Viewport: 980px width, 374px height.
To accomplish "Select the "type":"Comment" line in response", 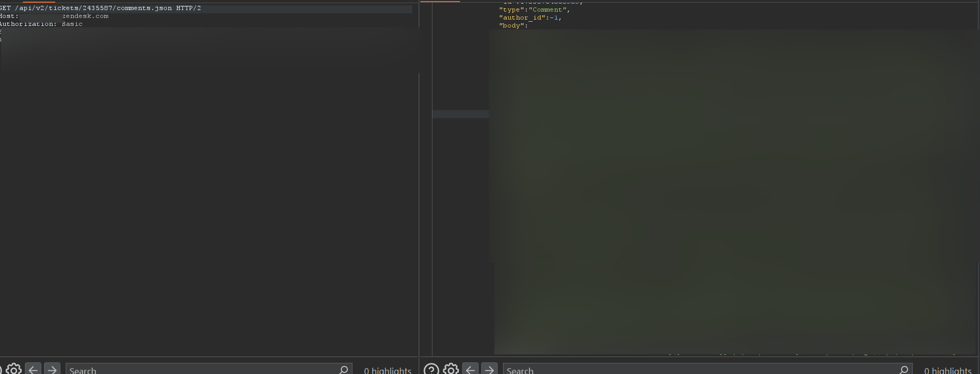I will [534, 10].
